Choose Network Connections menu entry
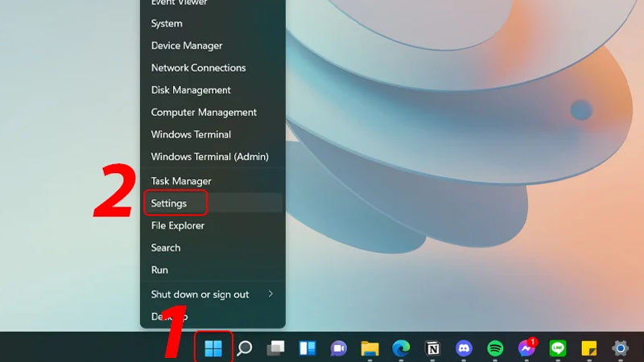The height and width of the screenshot is (362, 644). 213,68
